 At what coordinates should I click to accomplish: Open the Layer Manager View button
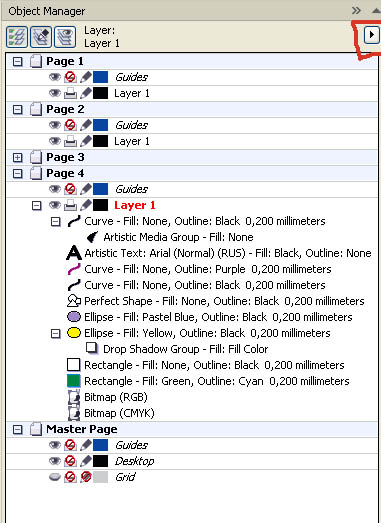[x=65, y=36]
